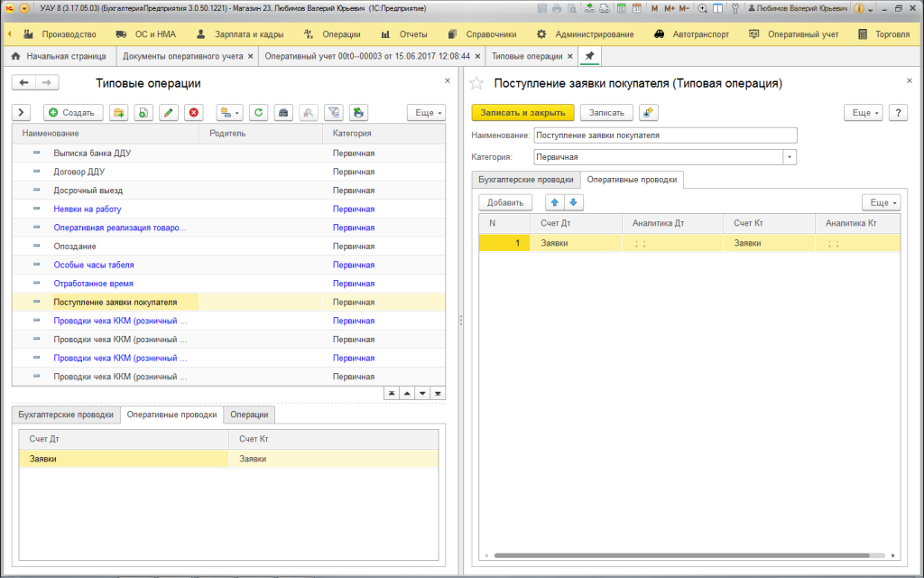Click the Записать и закрыть button
Image resolution: width=924 pixels, height=578 pixels.
click(x=522, y=113)
